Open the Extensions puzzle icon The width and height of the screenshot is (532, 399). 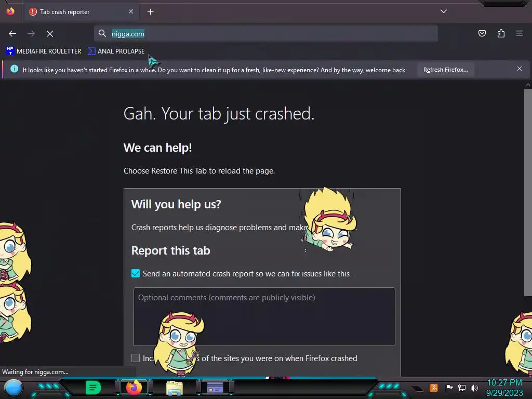pos(501,33)
